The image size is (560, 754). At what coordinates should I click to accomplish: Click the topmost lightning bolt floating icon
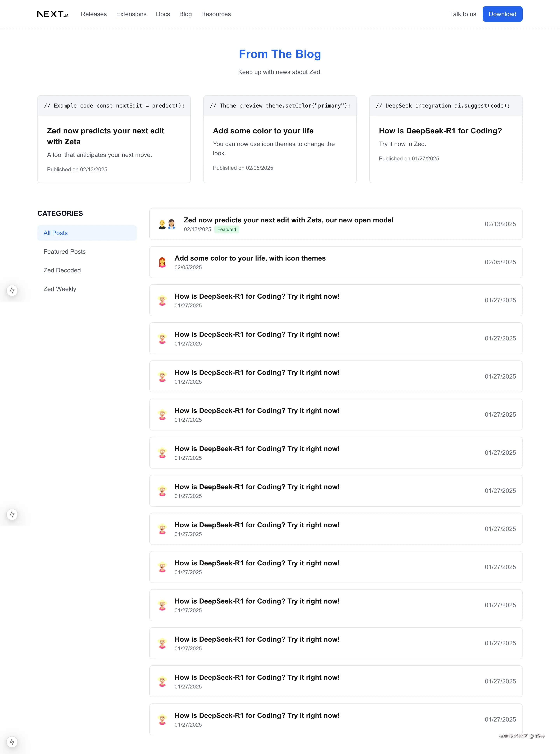pos(12,290)
